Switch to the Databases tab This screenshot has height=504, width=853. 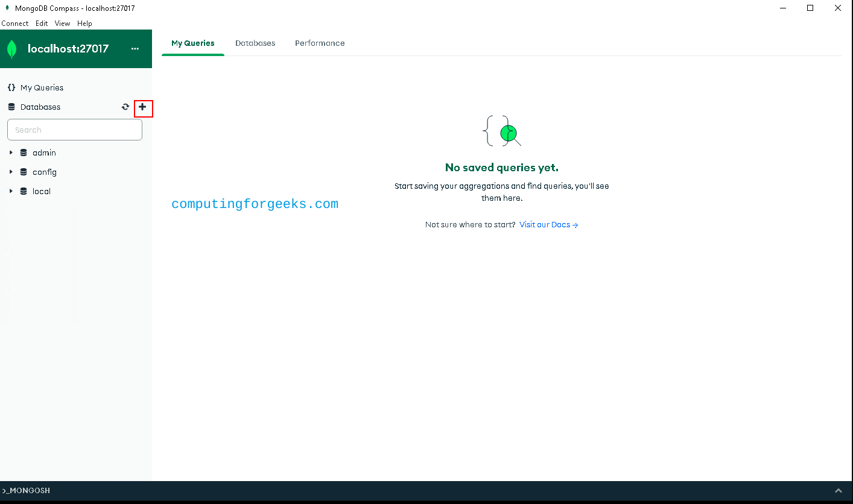(255, 43)
